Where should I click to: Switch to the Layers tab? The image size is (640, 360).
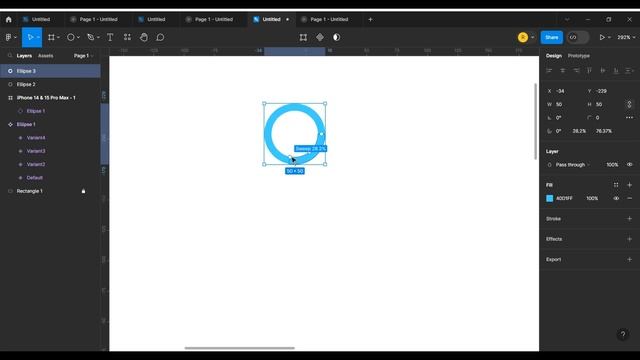[x=24, y=56]
